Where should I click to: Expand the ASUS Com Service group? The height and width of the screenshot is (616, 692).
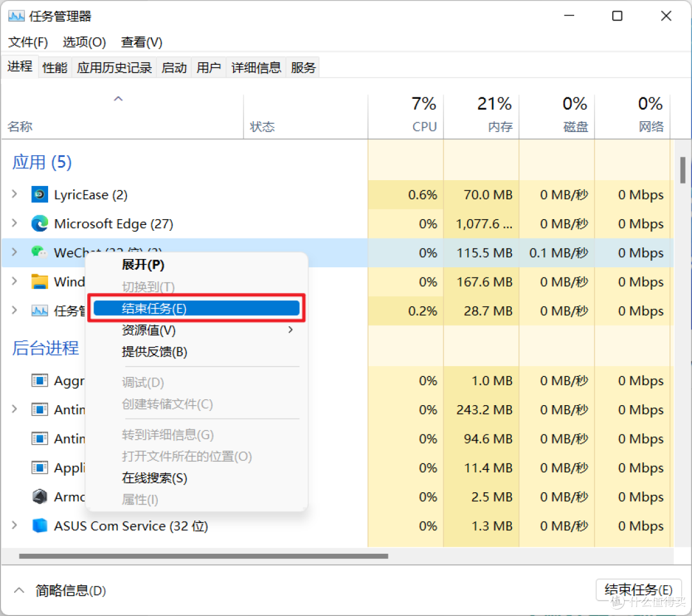pos(15,526)
